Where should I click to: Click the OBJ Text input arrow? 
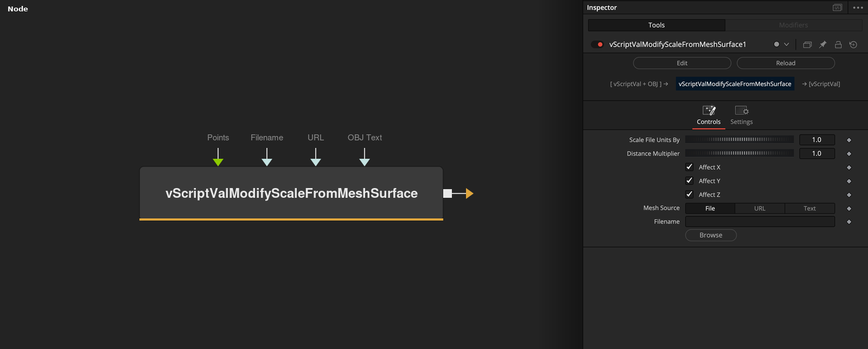(365, 162)
